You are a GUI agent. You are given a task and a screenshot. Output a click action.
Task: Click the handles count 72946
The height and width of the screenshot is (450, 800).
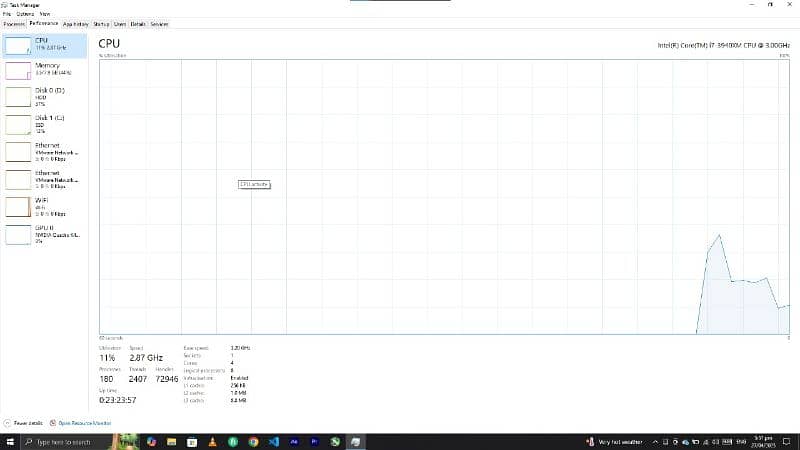click(167, 379)
